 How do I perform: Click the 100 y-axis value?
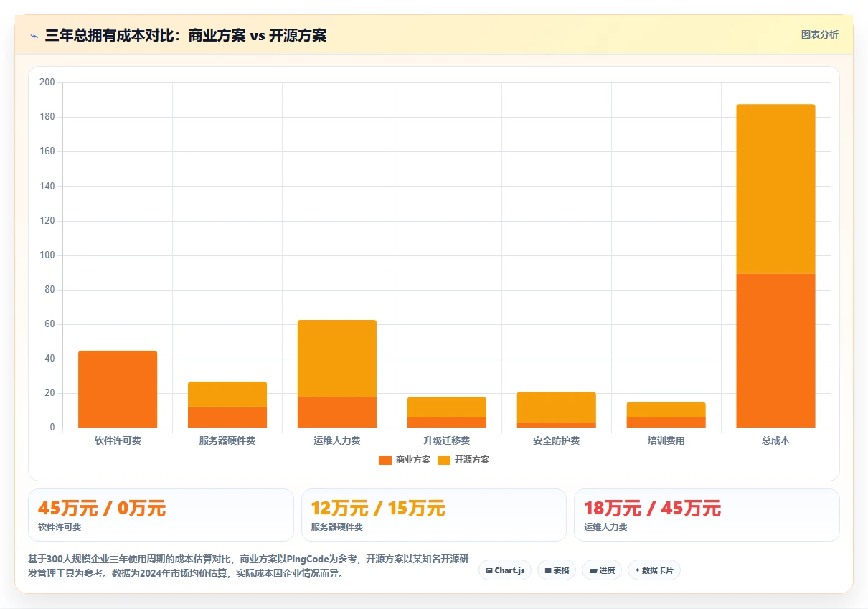(x=47, y=255)
